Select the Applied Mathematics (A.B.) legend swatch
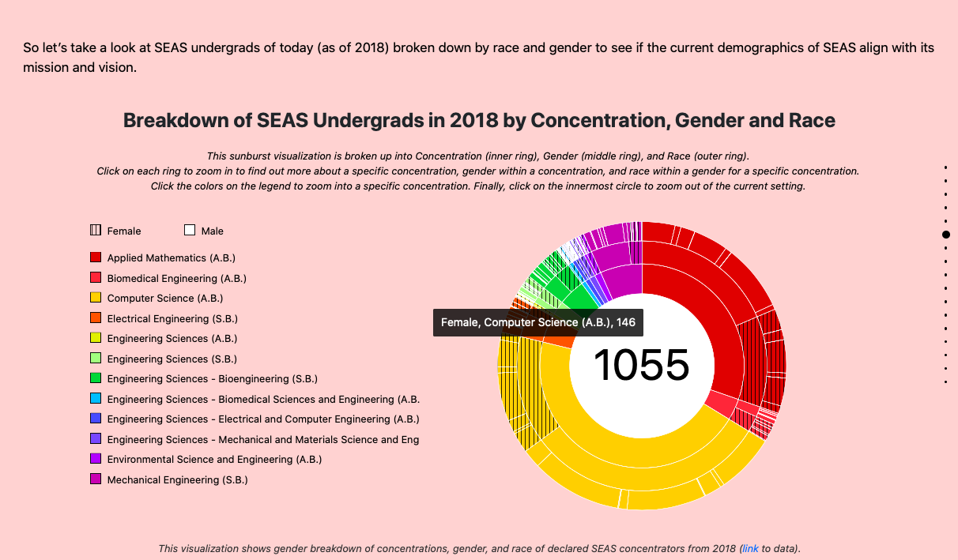Image resolution: width=958 pixels, height=560 pixels. (95, 257)
